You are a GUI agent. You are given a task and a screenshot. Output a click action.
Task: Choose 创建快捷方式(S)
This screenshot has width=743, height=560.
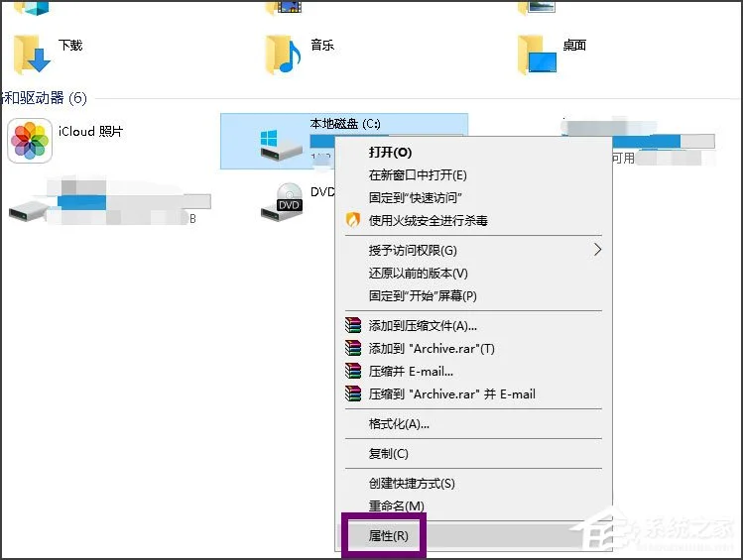point(473,484)
